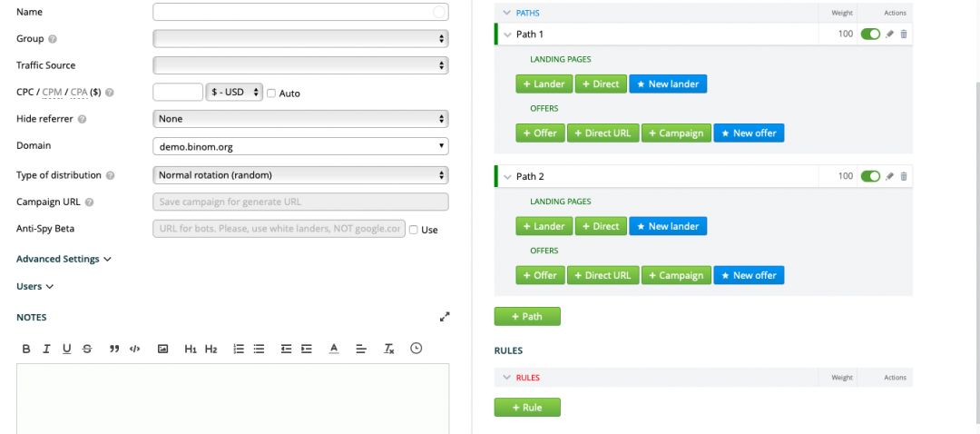Viewport: 980px width, 434px height.
Task: Insert a code block in Notes
Action: (134, 349)
